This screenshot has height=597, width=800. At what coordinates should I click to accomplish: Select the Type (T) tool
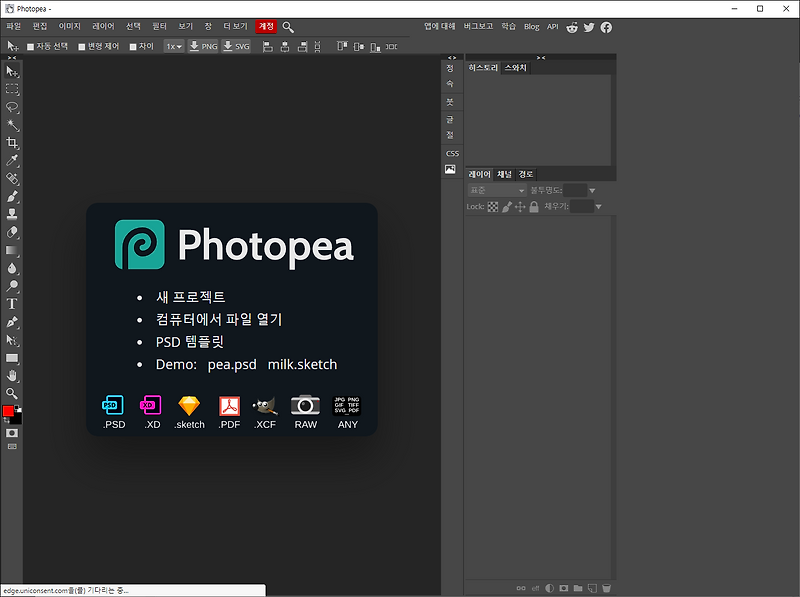click(x=12, y=304)
